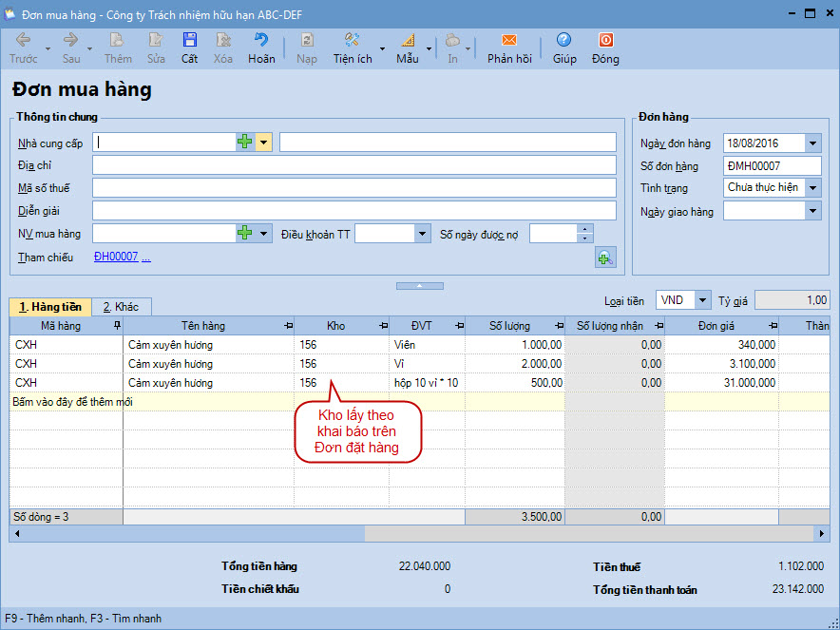Open Giúp help
Screen dimensions: 840x630
coord(564,48)
